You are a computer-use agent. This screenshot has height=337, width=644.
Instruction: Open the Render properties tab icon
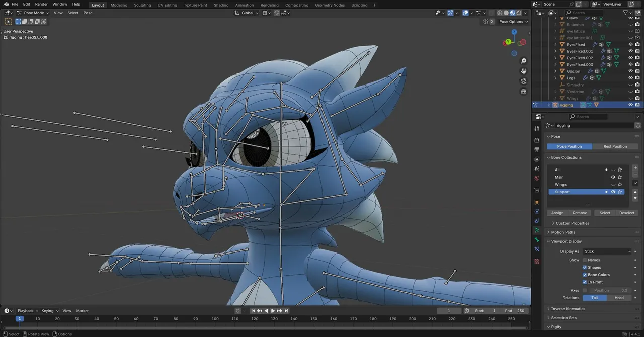[x=537, y=140]
